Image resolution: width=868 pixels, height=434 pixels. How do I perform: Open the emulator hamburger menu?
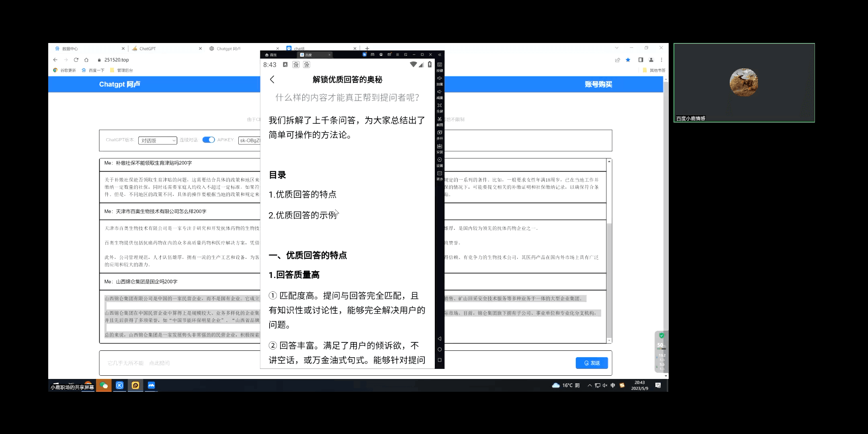click(x=397, y=55)
